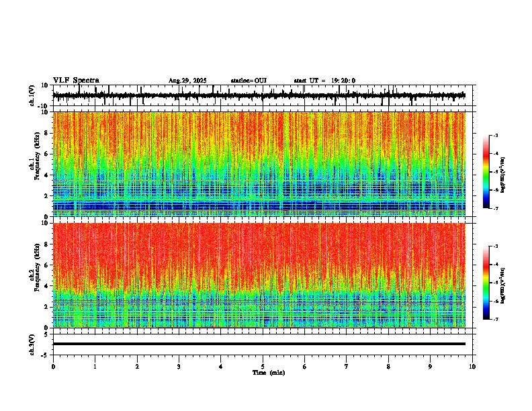
Task: Click the "2" kHz tick on ch.1 spectrogram axis
Action: [47, 196]
